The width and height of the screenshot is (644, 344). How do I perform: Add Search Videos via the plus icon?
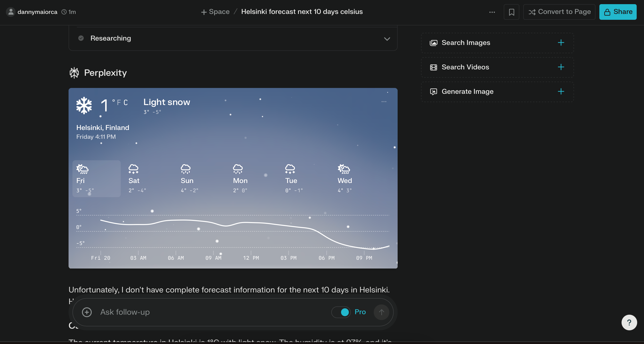pyautogui.click(x=561, y=67)
